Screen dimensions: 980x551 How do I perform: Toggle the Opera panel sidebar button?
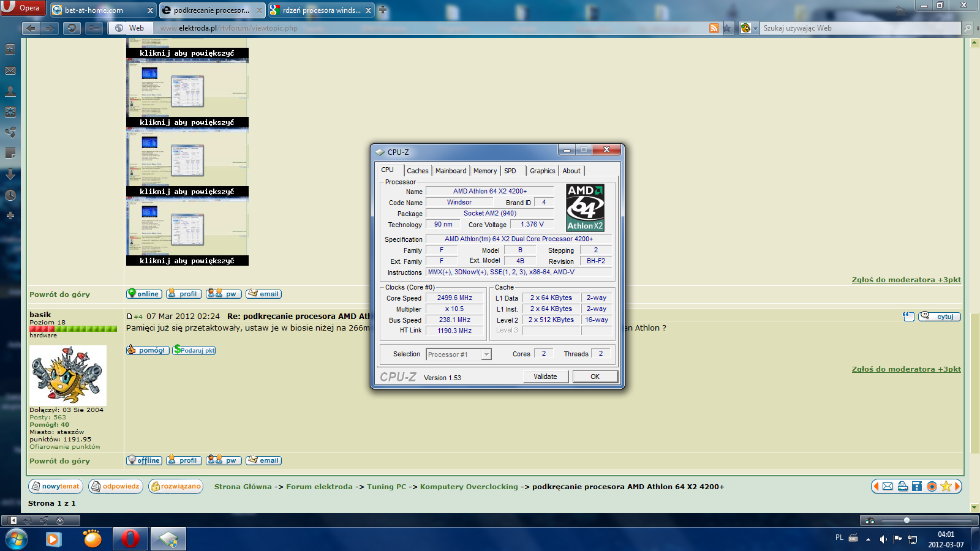13,520
